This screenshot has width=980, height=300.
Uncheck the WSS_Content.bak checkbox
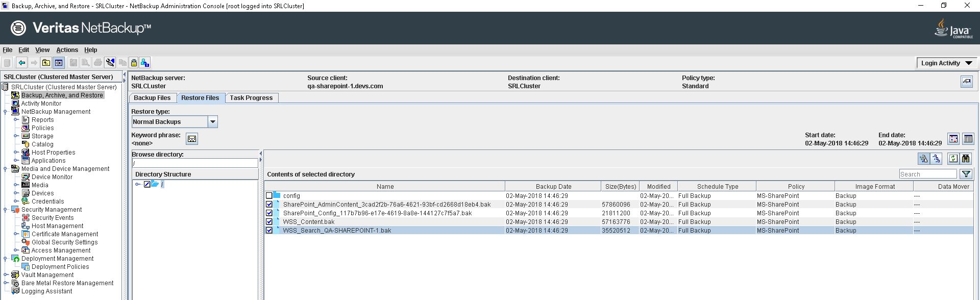click(x=269, y=222)
